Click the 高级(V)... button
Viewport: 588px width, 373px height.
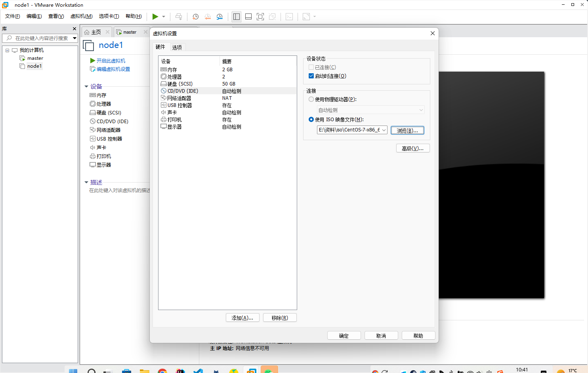[x=413, y=148]
